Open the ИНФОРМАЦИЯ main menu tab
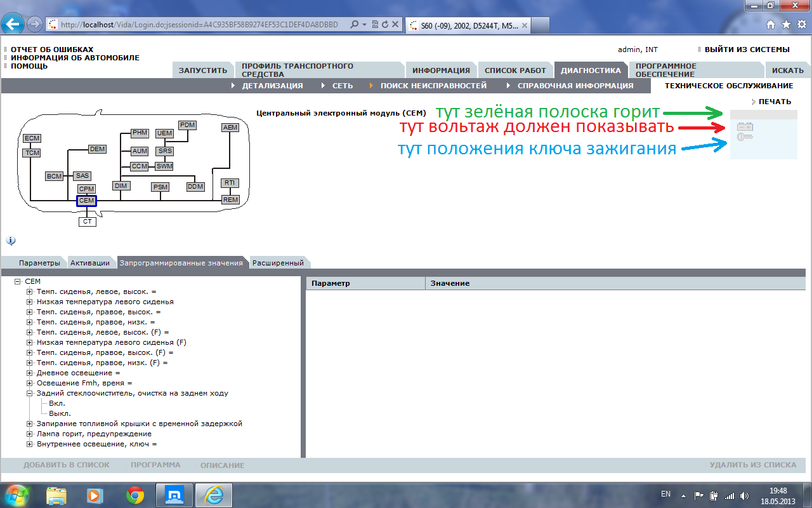This screenshot has height=508, width=812. pos(441,70)
